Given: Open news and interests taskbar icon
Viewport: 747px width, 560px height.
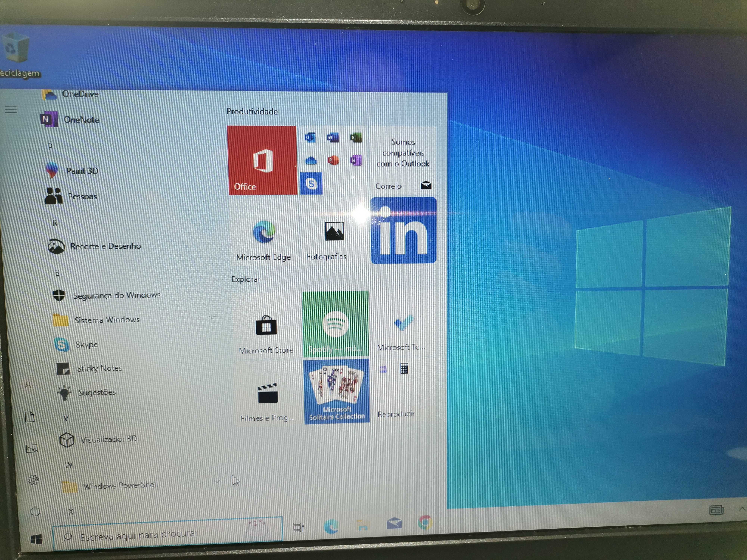Looking at the screenshot, I should (x=716, y=510).
